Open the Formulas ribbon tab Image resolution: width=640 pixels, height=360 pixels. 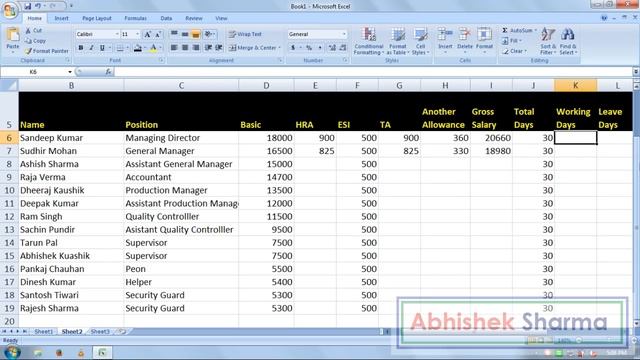tap(136, 18)
